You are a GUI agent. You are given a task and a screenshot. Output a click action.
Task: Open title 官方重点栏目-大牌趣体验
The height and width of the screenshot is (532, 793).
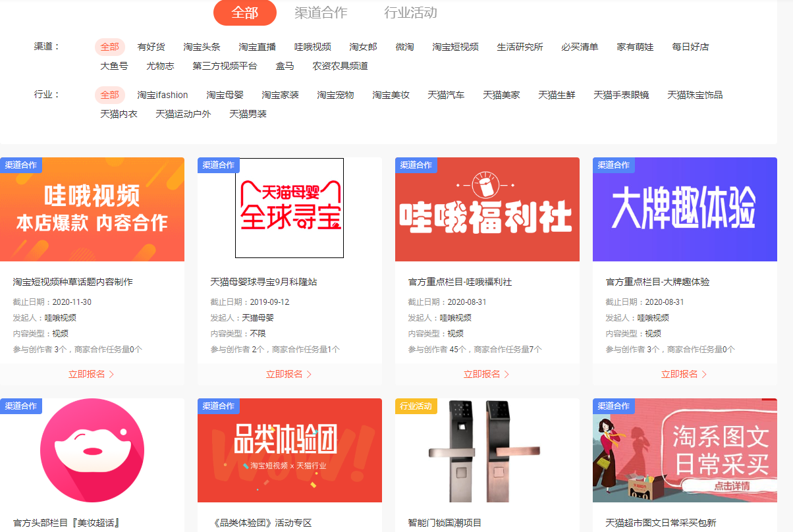point(658,282)
